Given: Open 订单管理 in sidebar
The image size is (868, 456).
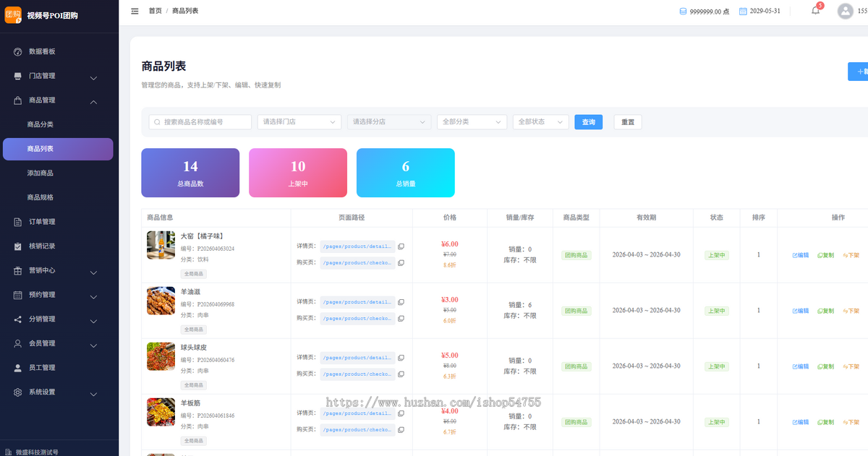Looking at the screenshot, I should (59, 222).
